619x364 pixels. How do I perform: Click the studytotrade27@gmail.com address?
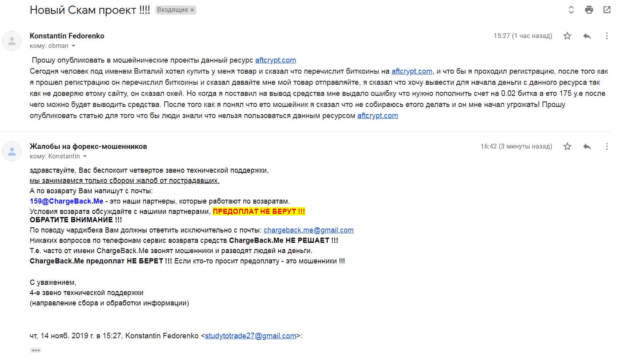[250, 336]
